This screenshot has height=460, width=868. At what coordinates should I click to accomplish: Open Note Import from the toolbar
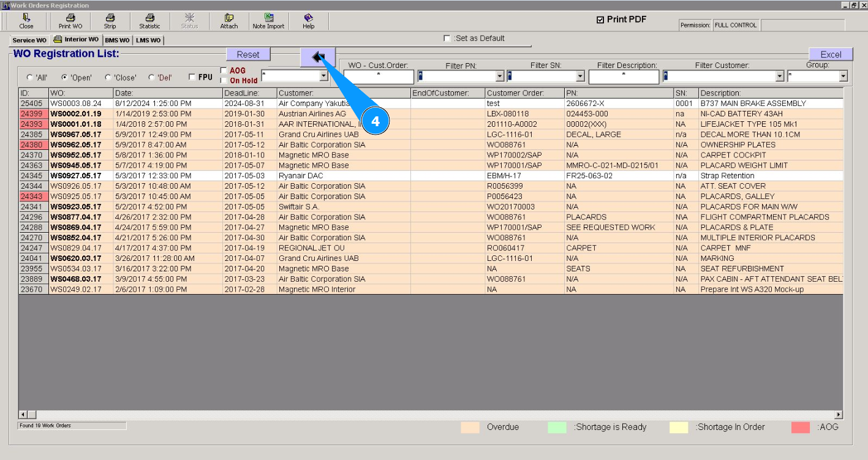point(268,18)
